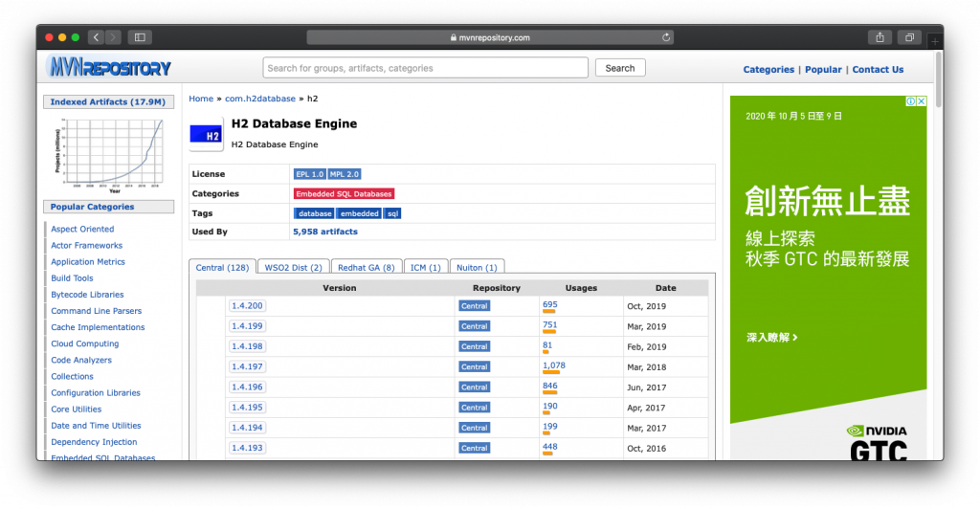
Task: Reload the page with refresh icon
Action: pyautogui.click(x=666, y=37)
